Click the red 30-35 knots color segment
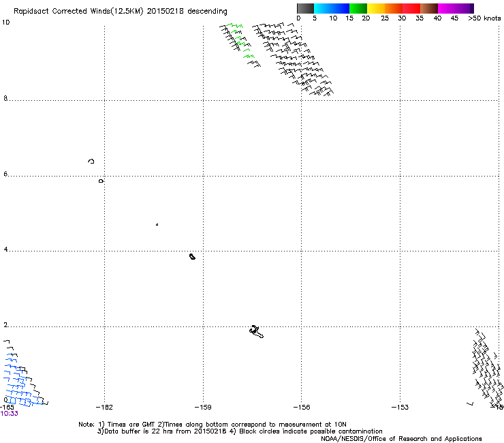This screenshot has width=504, height=443. [x=411, y=8]
